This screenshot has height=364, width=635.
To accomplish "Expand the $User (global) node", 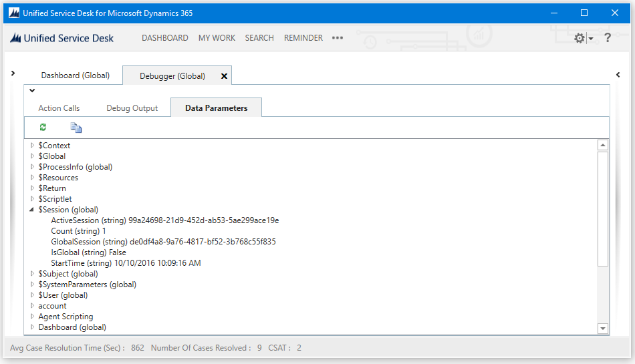I will click(32, 295).
